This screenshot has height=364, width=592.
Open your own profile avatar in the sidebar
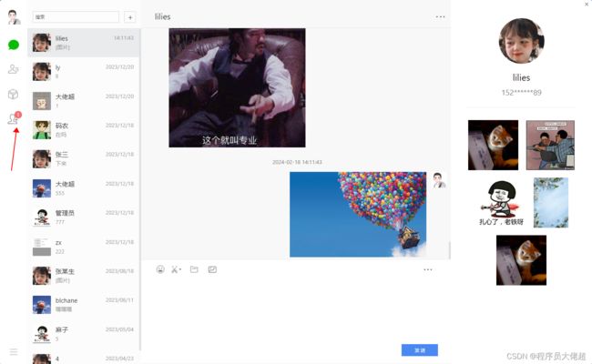tap(14, 17)
